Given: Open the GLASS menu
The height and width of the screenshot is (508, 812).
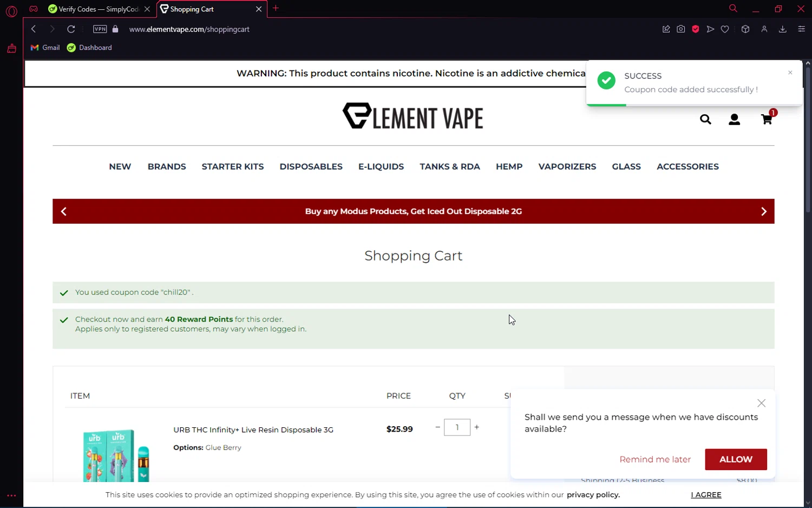Looking at the screenshot, I should (x=626, y=167).
